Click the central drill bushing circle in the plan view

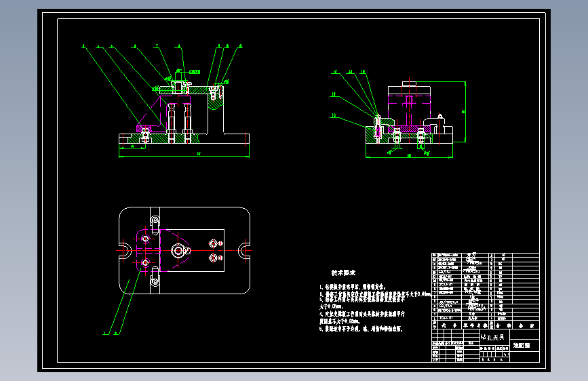coord(178,251)
